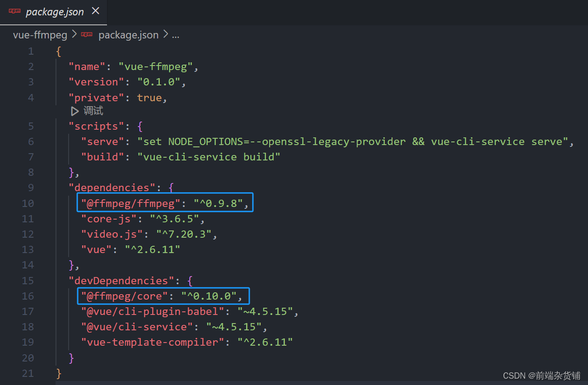
Task: Click the closing brace on line 21
Action: [58, 373]
